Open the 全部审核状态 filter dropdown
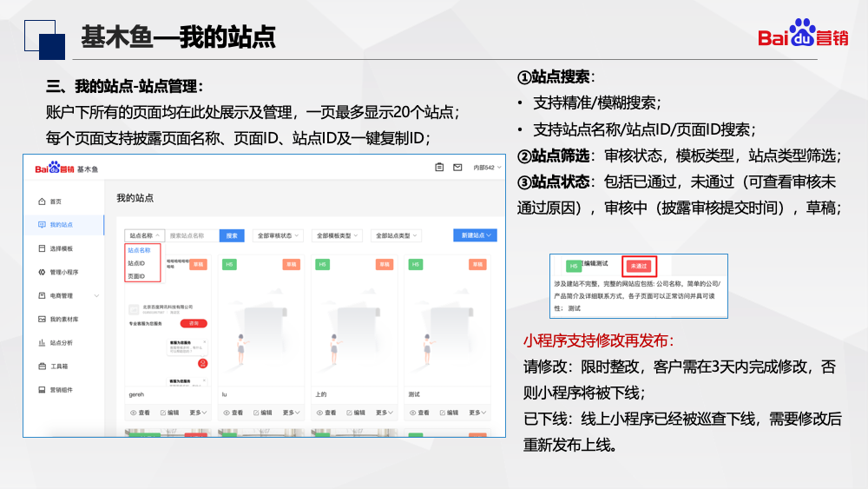868x489 pixels. (x=278, y=235)
